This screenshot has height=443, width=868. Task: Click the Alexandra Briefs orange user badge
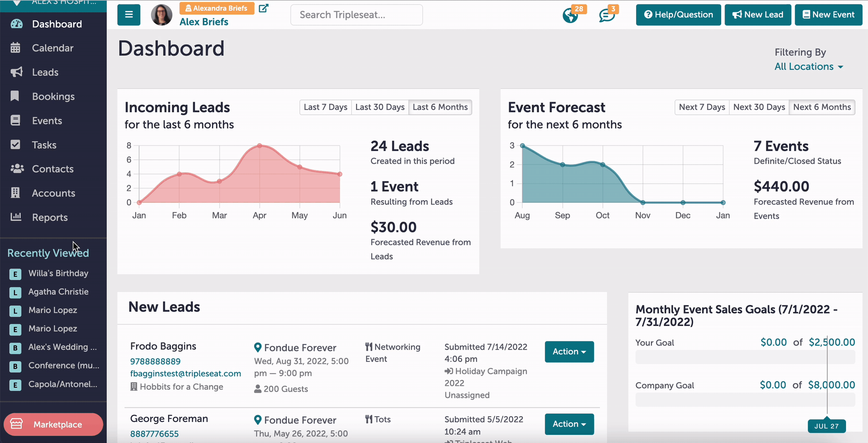coord(217,8)
